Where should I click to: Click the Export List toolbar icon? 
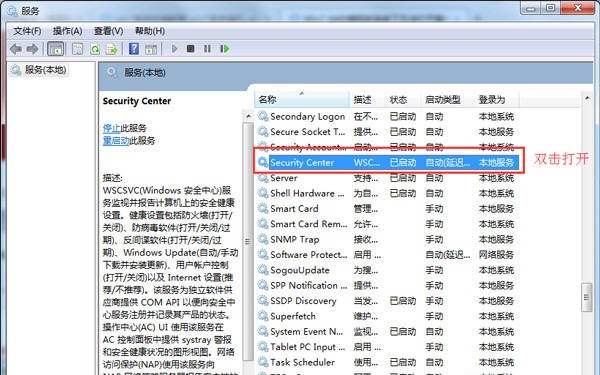coord(112,49)
